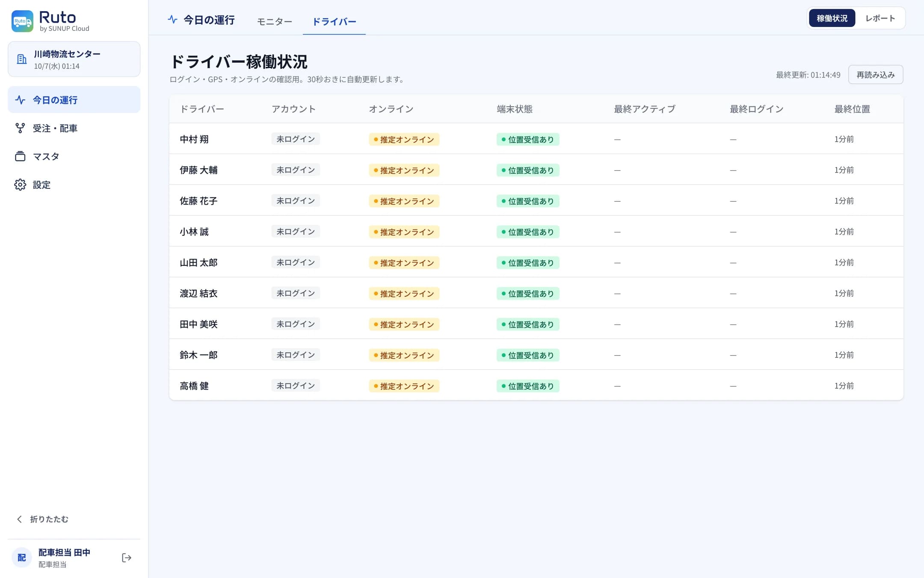The width and height of the screenshot is (924, 578).
Task: Open 今日の運行 in the sidebar
Action: pos(74,100)
